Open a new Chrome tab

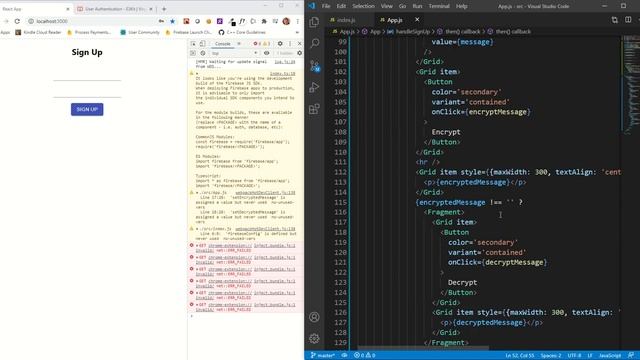164,9
